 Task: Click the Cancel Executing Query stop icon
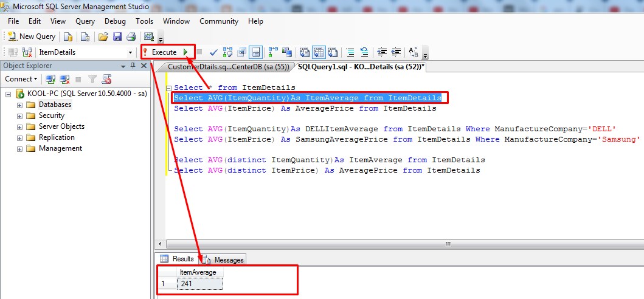pos(199,52)
